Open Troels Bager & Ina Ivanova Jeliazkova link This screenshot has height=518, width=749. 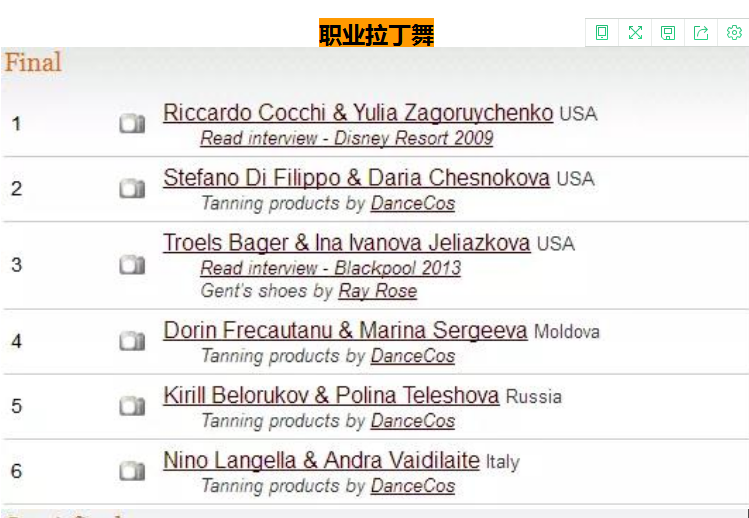(346, 243)
